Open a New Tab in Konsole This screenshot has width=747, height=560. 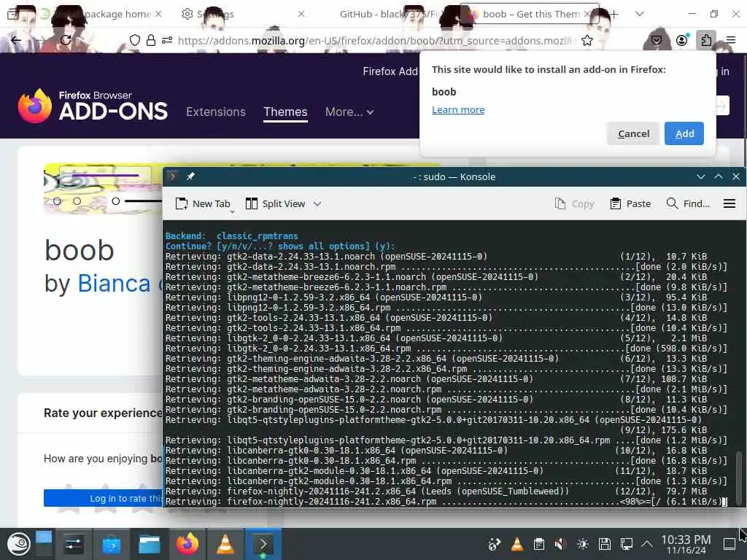[203, 204]
